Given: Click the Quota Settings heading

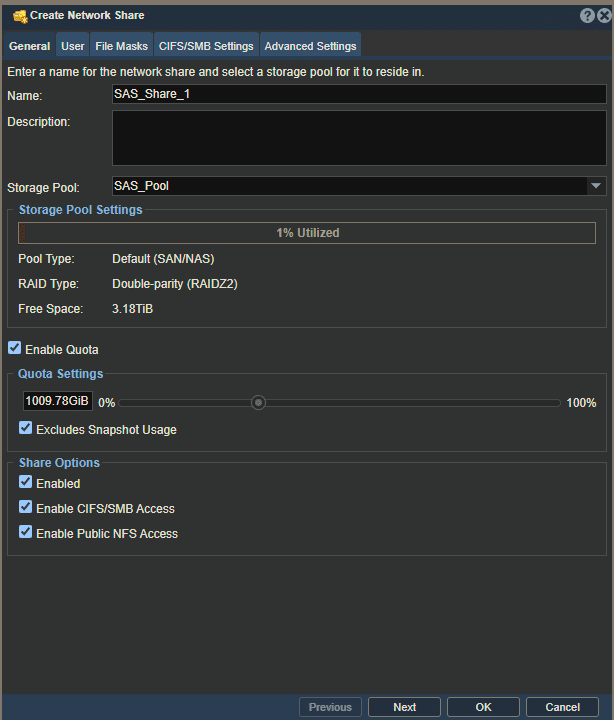Looking at the screenshot, I should 61,374.
